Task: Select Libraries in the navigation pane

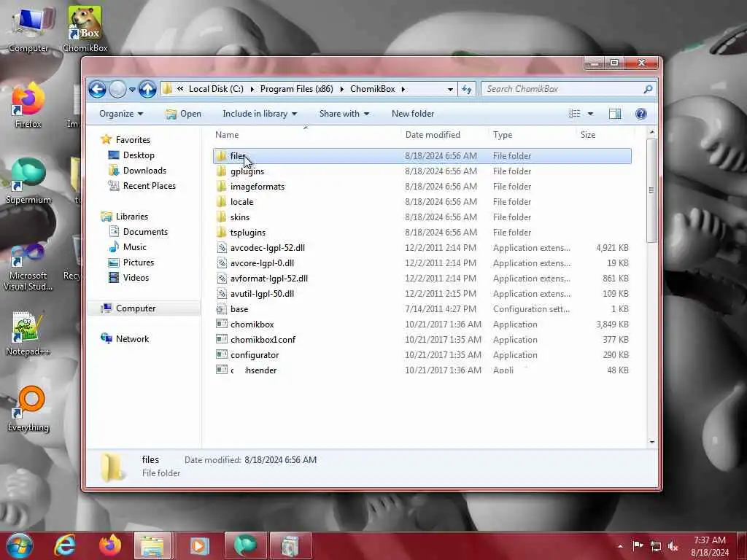Action: click(124, 216)
